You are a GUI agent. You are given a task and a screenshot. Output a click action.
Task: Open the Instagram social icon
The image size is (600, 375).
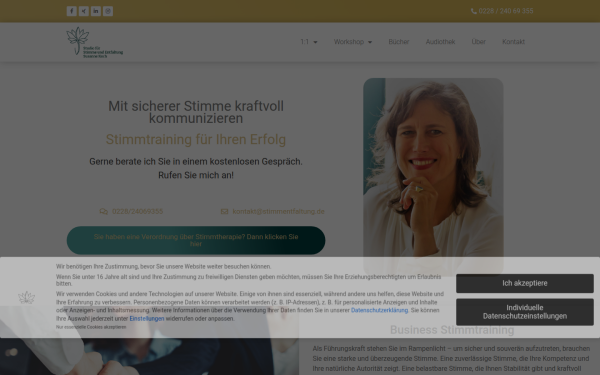108,11
